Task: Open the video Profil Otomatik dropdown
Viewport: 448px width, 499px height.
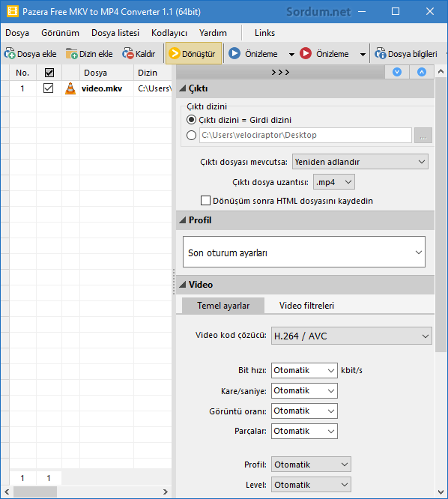Action: (x=311, y=465)
